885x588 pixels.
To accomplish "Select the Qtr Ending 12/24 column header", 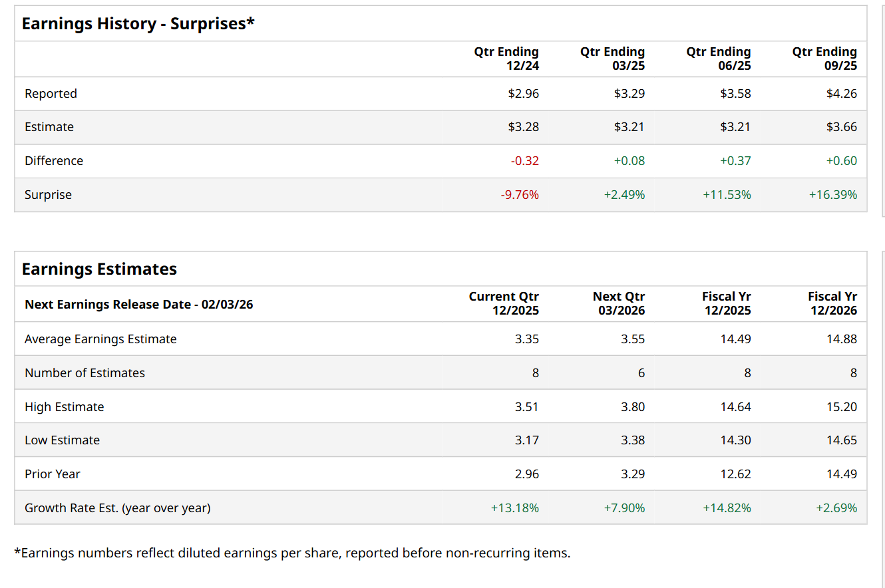I will pyautogui.click(x=506, y=59).
